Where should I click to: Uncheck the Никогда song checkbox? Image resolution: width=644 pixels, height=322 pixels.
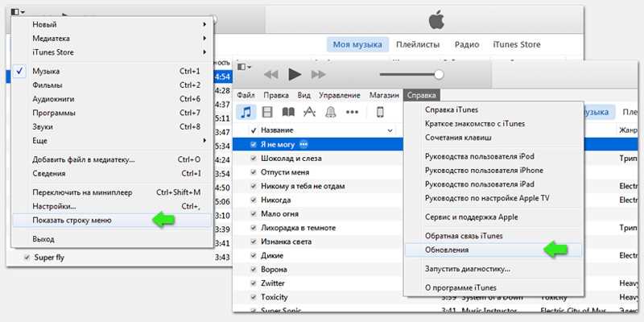[254, 200]
